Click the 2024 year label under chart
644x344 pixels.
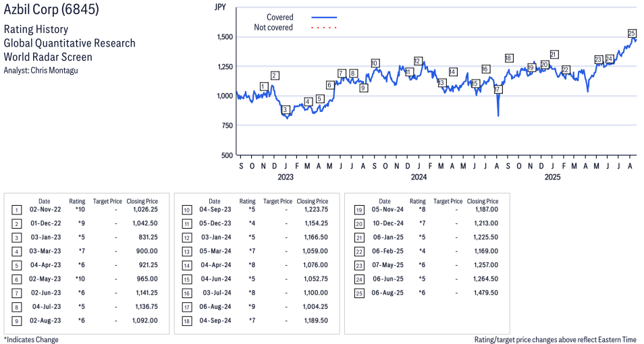[419, 177]
